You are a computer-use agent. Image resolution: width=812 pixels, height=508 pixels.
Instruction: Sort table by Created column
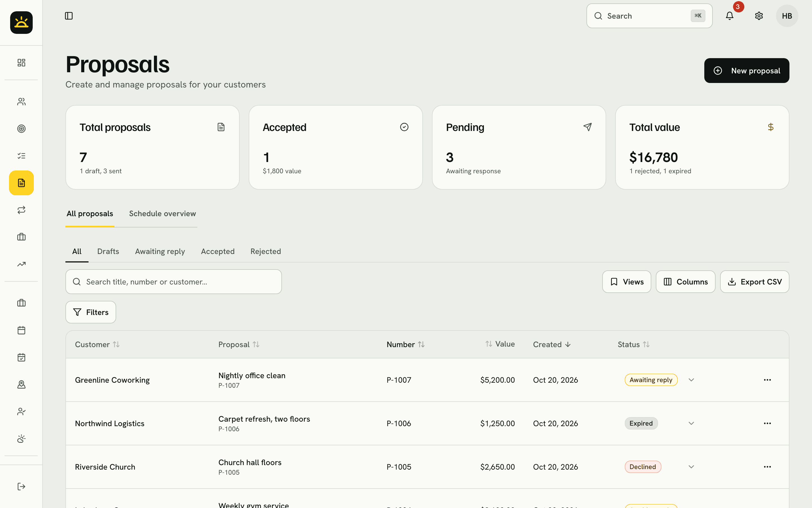click(x=551, y=344)
